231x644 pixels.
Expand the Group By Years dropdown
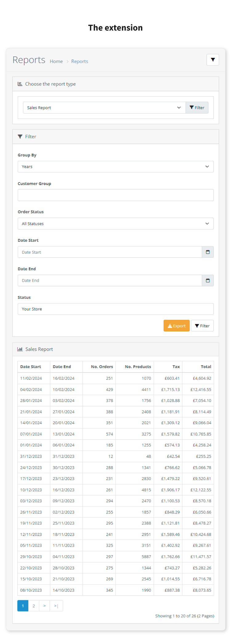click(115, 166)
